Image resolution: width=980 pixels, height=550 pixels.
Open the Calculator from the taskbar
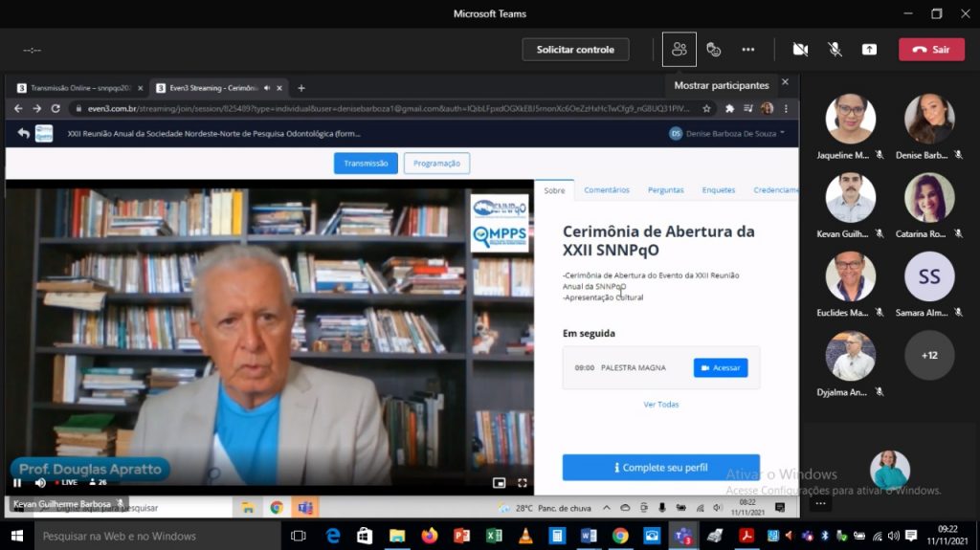pos(557,537)
